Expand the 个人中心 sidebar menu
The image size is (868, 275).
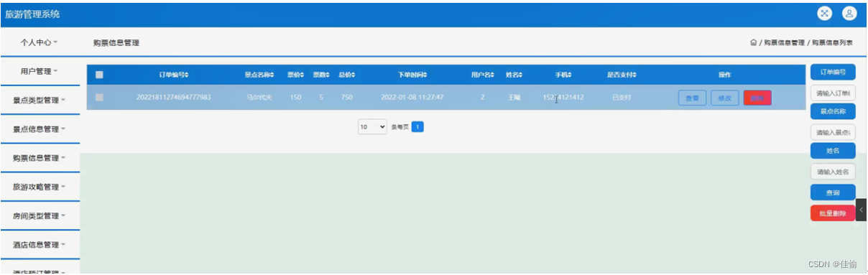[x=40, y=42]
